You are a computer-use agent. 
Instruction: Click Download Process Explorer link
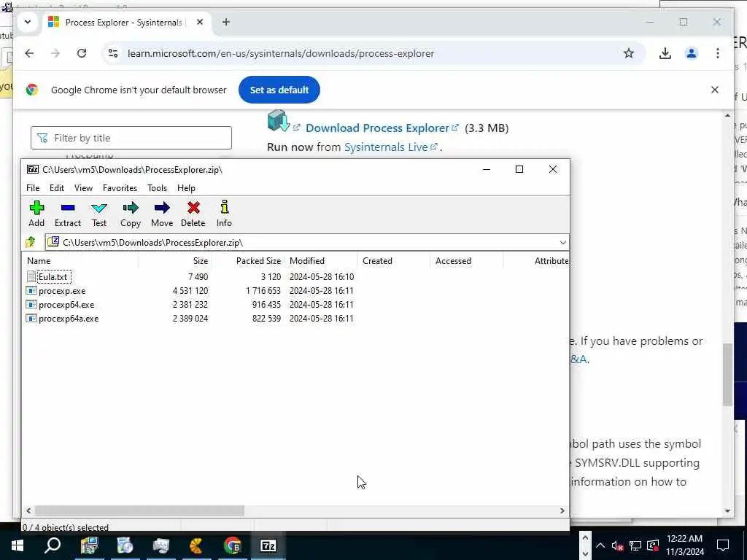377,128
